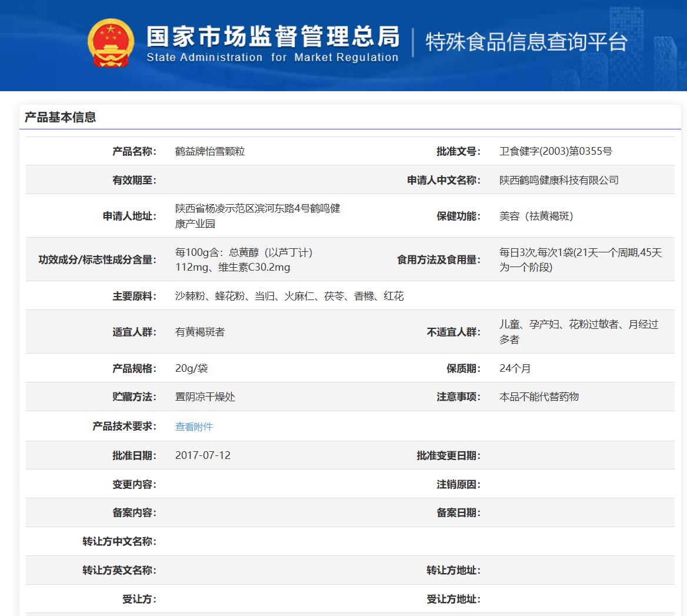
Task: Click the 主要原料 label
Action: tap(134, 296)
